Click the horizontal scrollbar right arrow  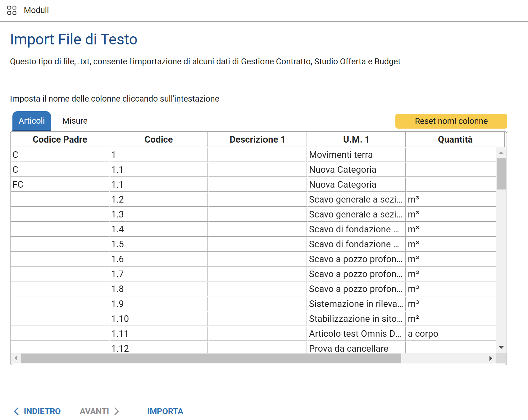coord(490,358)
